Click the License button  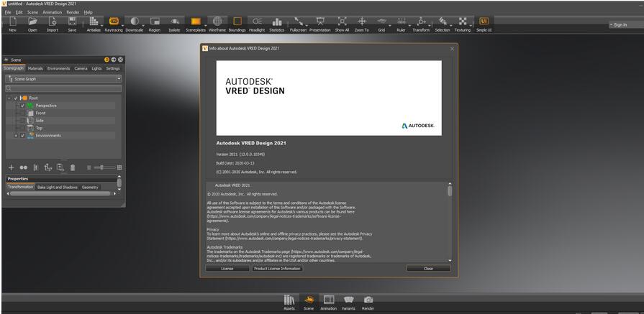coord(227,269)
